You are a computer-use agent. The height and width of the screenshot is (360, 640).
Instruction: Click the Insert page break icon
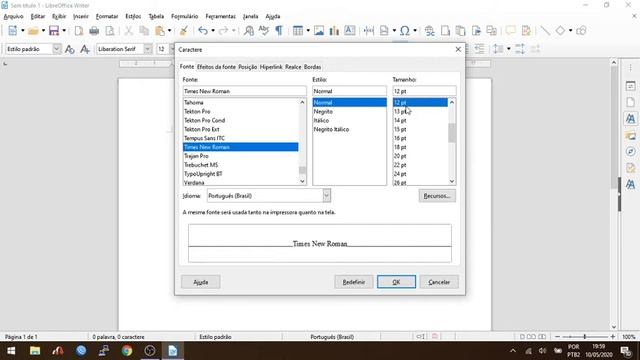369,31
